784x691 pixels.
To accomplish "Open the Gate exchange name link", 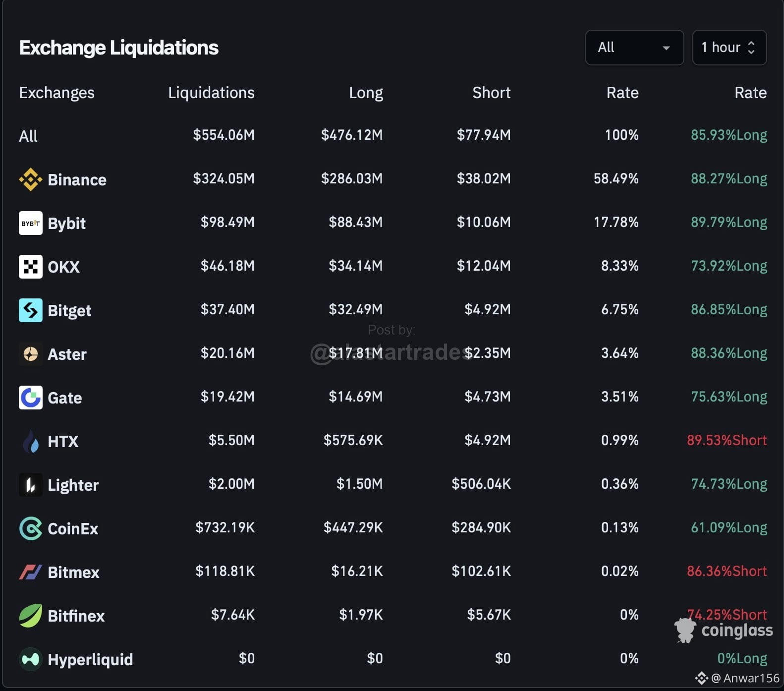I will pos(64,398).
